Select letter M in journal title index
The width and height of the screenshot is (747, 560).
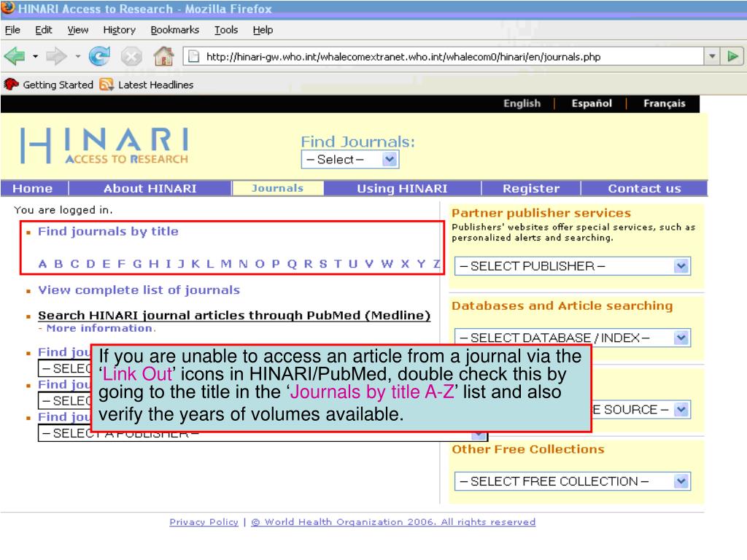point(226,264)
